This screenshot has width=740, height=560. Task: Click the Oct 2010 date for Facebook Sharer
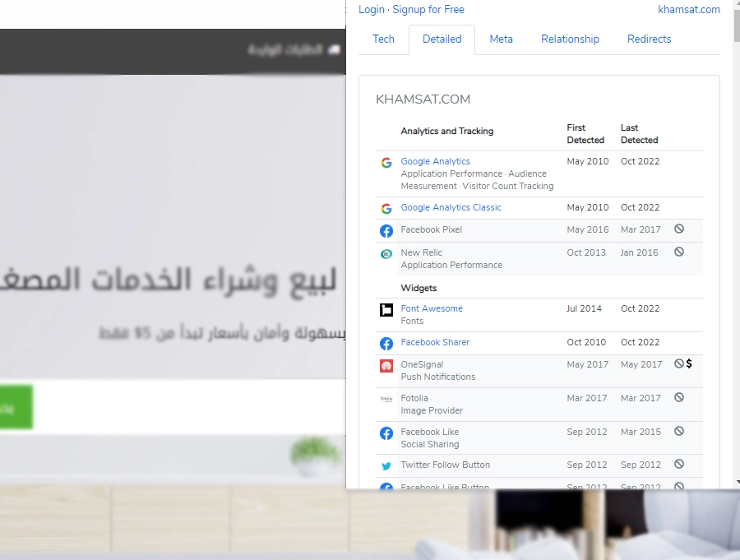click(586, 342)
